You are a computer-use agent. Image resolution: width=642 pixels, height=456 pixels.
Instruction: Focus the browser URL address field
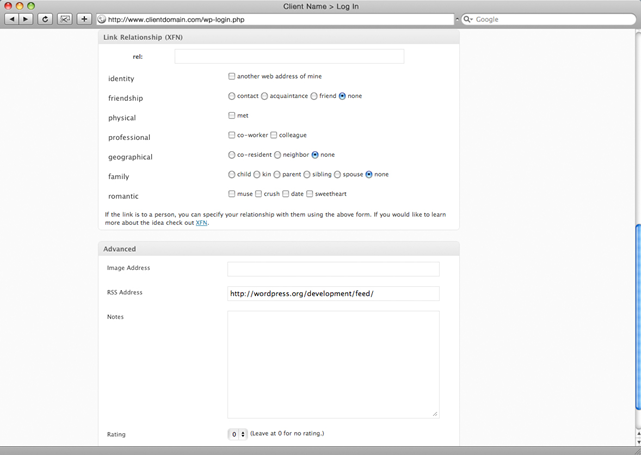point(275,19)
